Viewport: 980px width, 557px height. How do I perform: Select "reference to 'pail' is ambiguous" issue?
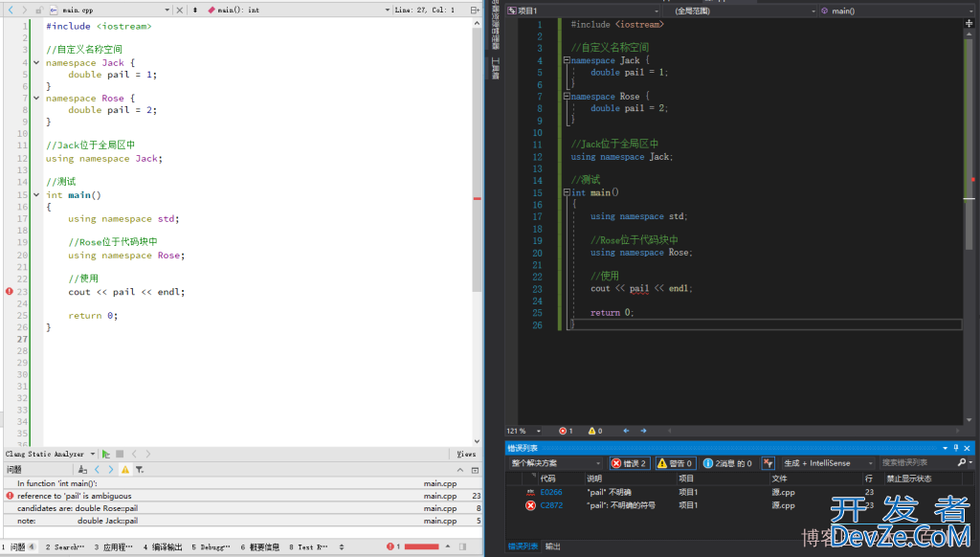pos(242,496)
